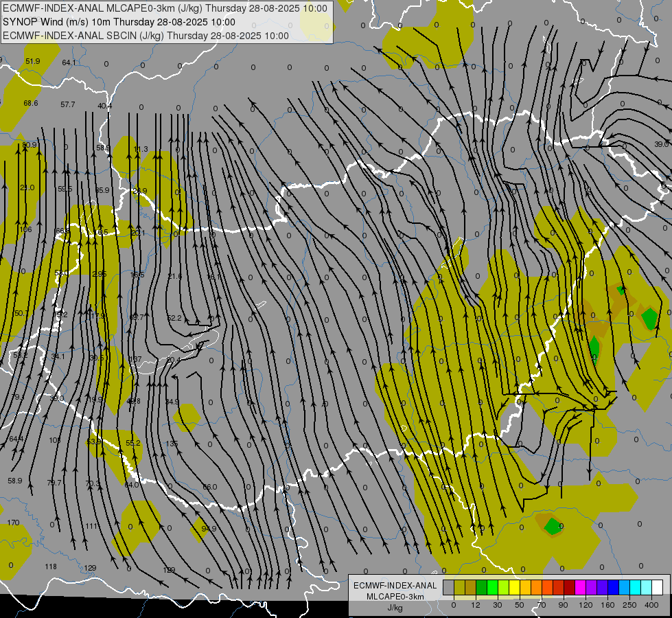Screen dimensions: 672x618
Task: Select the sky blue legend swatch
Action: point(625,588)
